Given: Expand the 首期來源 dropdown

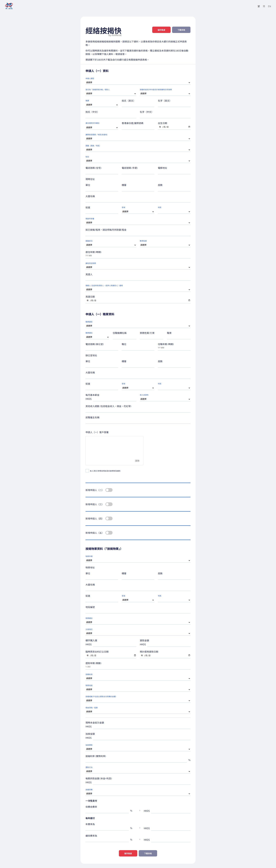Looking at the screenshot, I should [x=138, y=678].
